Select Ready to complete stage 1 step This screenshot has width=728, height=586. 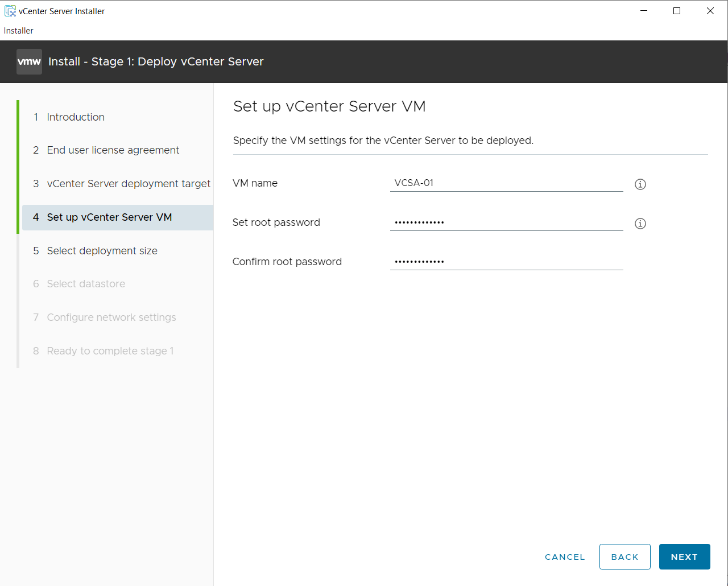(110, 350)
